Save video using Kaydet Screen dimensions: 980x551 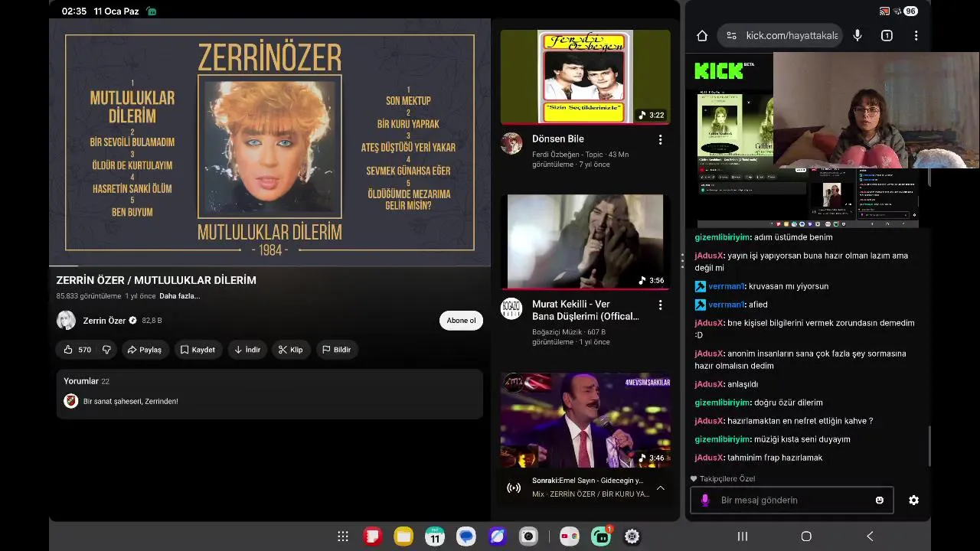(198, 350)
